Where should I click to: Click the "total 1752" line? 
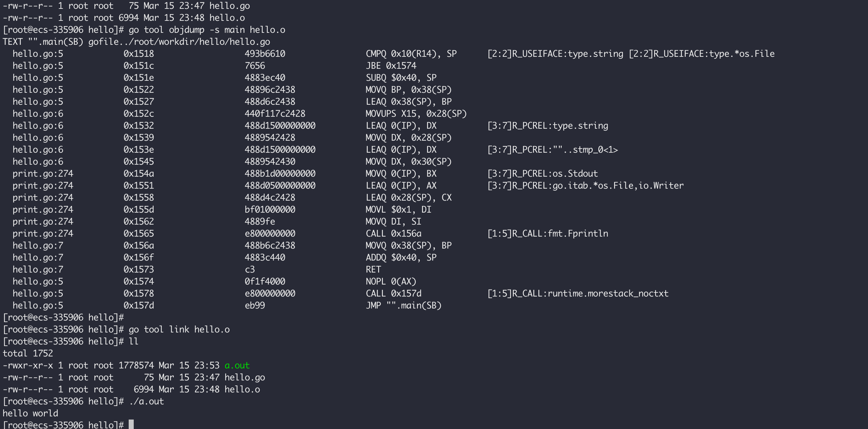coord(28,353)
